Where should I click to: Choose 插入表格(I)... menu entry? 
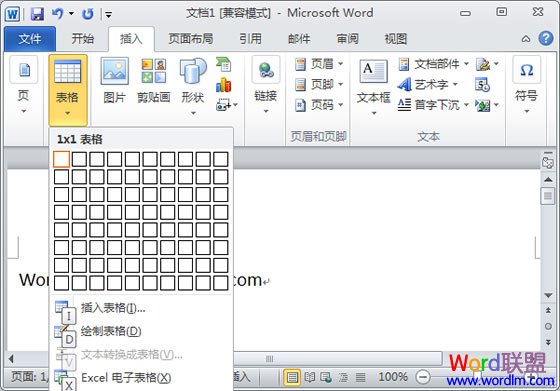[x=141, y=308]
